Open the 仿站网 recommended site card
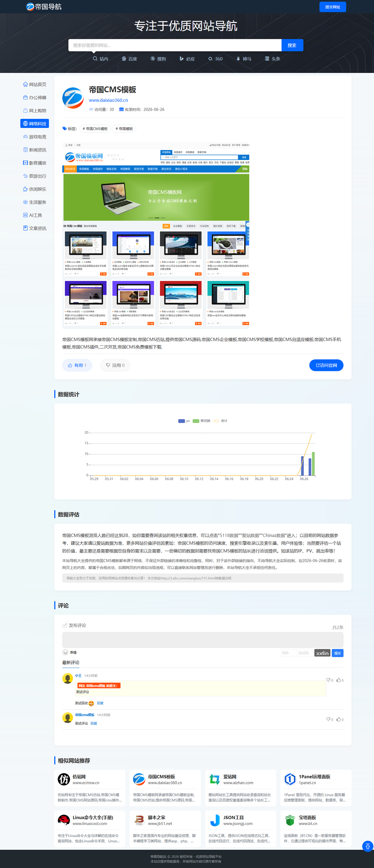This screenshot has height=868, width=374. (x=90, y=787)
